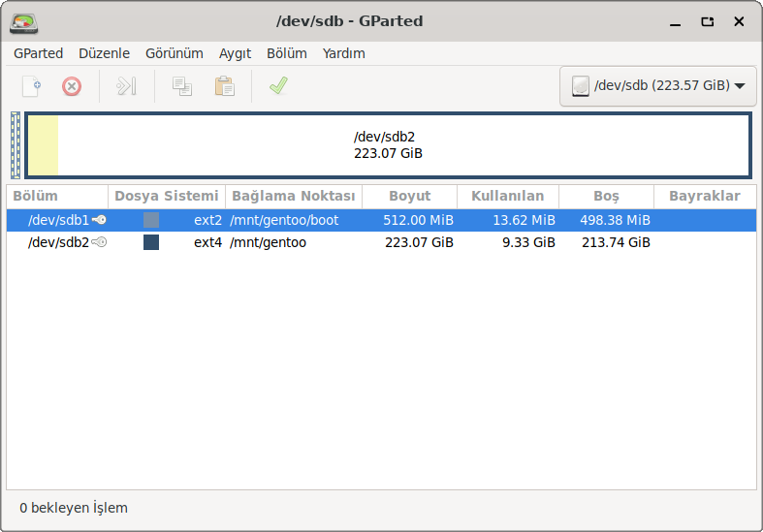
Task: Click the resize/move partition toolbar icon
Action: (126, 86)
